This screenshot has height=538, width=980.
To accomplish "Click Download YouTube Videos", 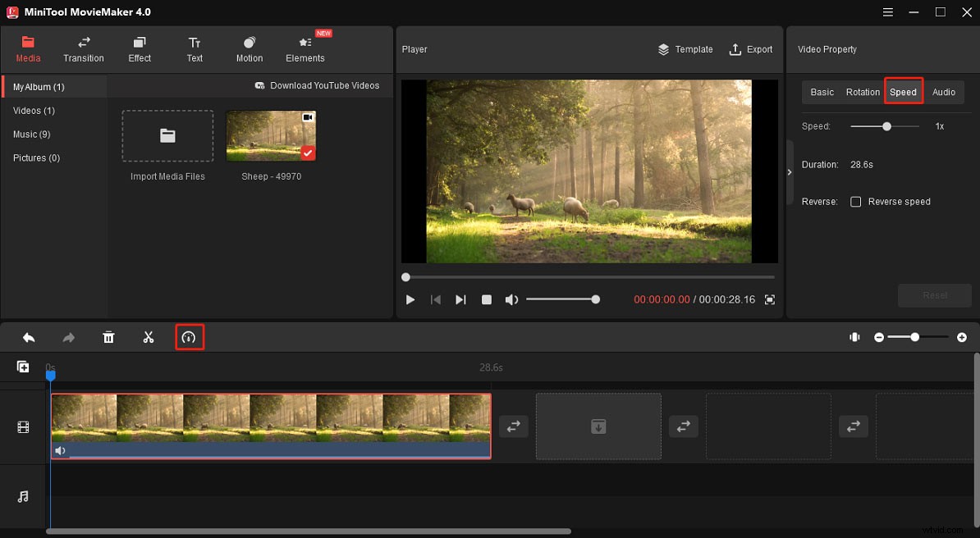I will [x=318, y=85].
